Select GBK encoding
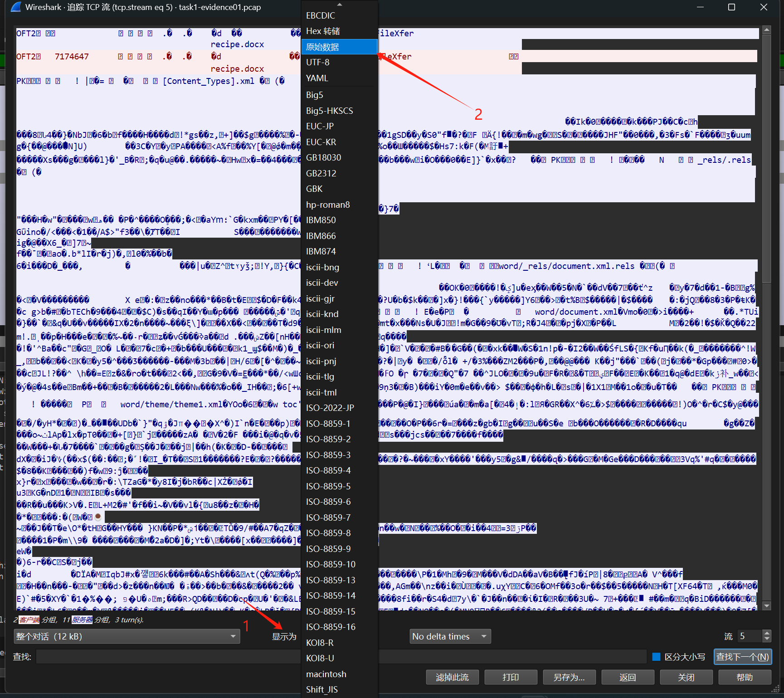784x698 pixels. click(x=340, y=189)
